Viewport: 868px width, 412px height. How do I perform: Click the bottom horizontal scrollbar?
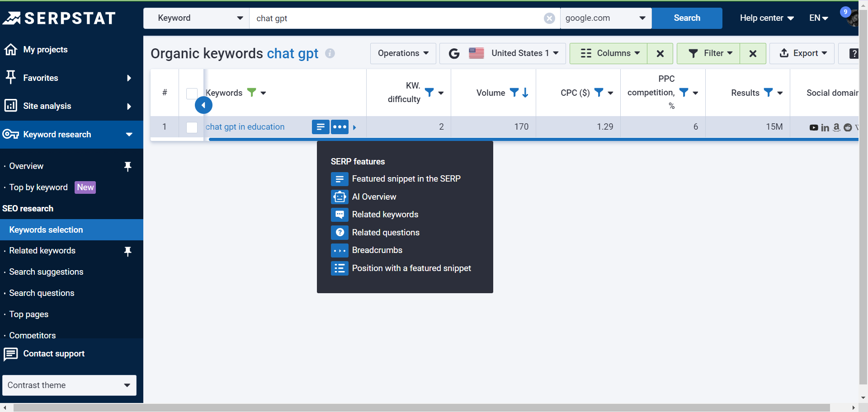[421, 408]
